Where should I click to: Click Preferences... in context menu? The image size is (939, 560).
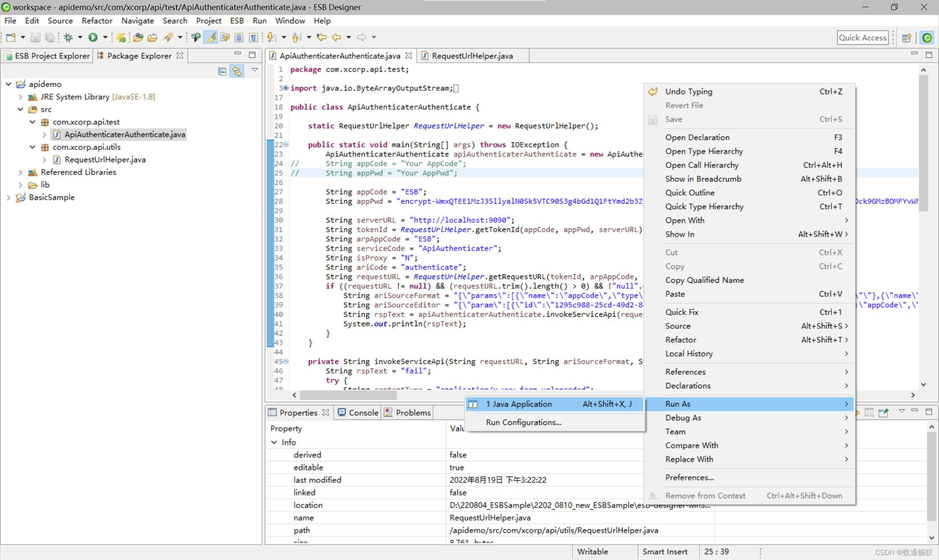[689, 477]
